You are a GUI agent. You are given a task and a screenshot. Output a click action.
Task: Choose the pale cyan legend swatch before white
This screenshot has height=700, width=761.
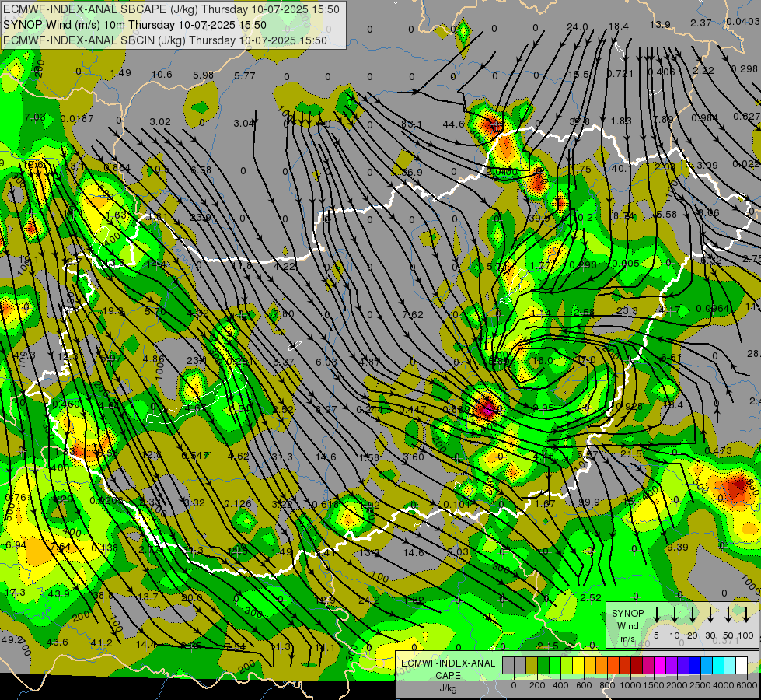tap(729, 665)
